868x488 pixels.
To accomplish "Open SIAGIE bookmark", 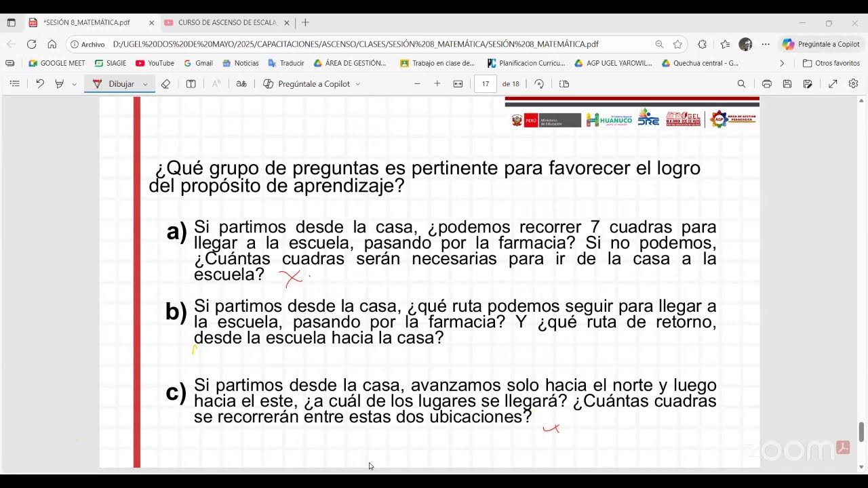I will coord(111,63).
